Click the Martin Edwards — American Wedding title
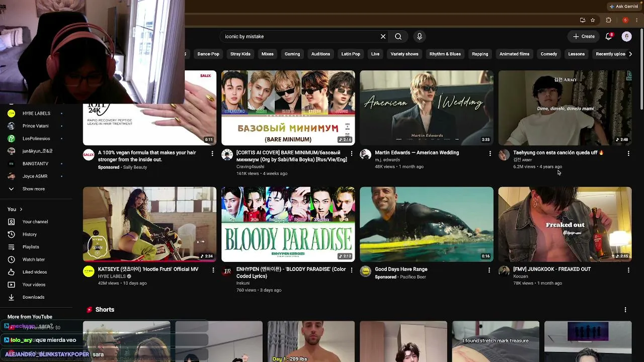Viewport: 644px width, 362px height. pyautogui.click(x=417, y=152)
